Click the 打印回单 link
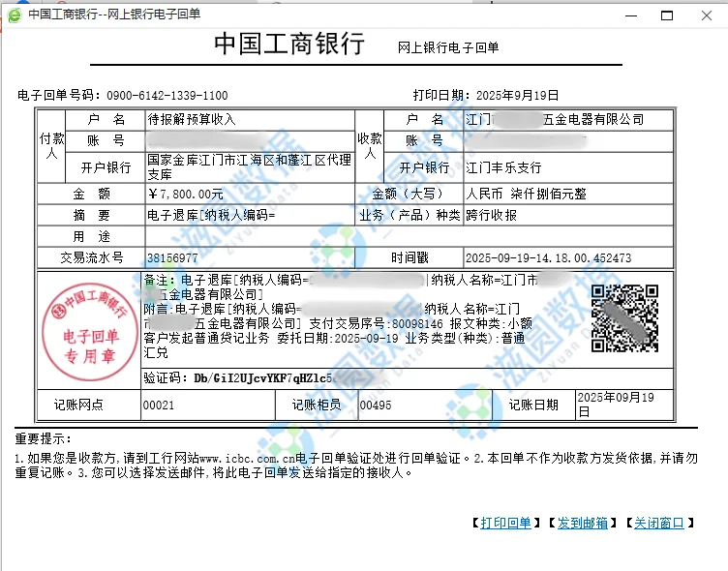728x571 pixels. 505,524
